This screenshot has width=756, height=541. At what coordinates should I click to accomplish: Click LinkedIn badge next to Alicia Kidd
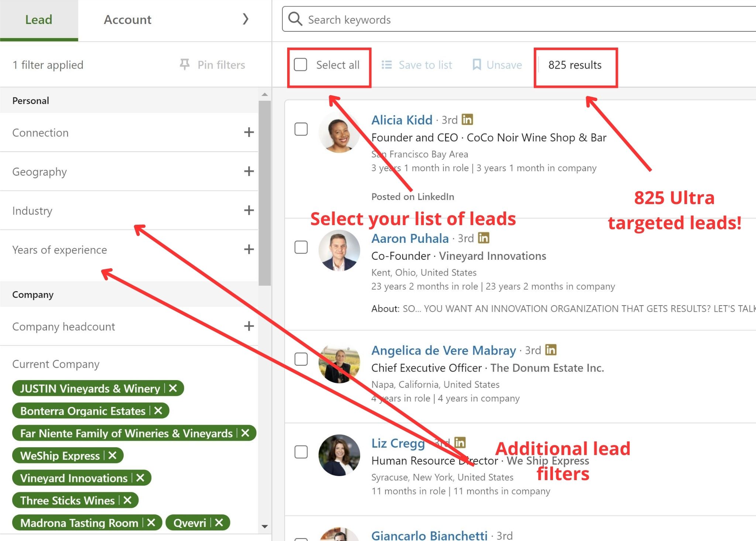[467, 120]
